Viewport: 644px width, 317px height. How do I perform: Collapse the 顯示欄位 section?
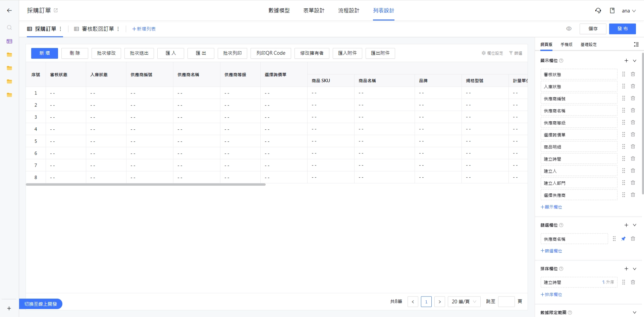[635, 61]
